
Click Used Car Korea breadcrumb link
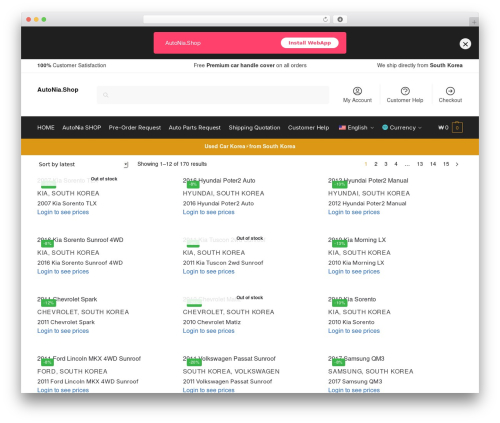pos(225,146)
